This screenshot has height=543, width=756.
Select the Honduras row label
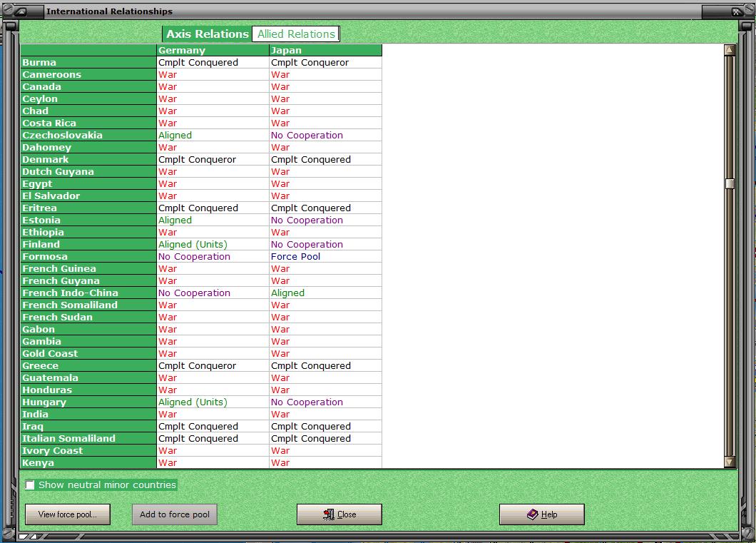[x=88, y=390]
